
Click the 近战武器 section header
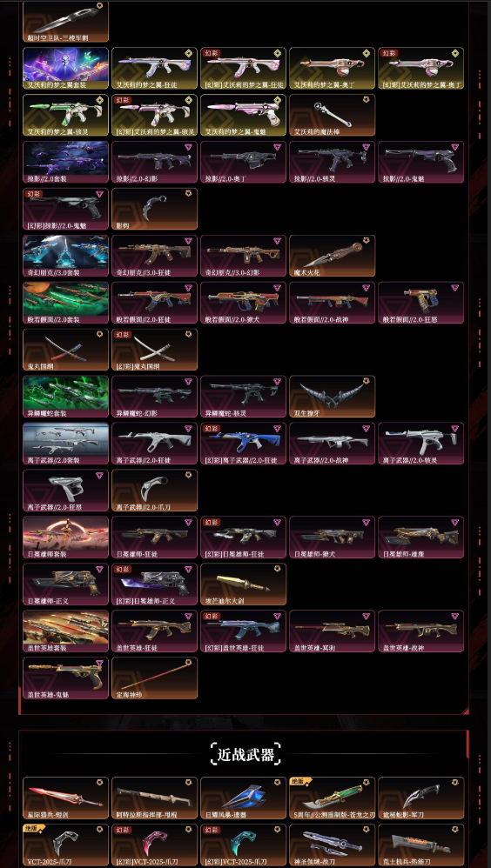coord(245,754)
